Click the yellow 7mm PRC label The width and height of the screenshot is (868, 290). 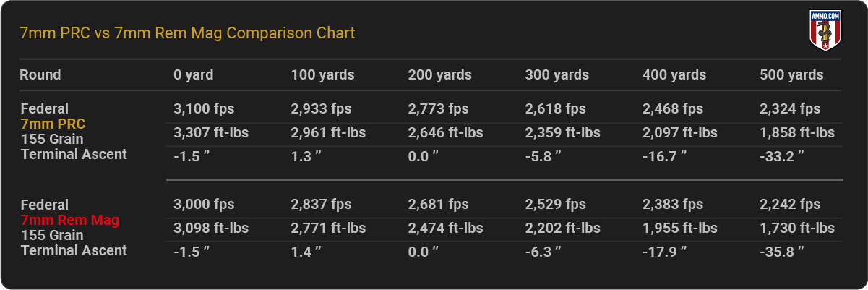tap(53, 124)
